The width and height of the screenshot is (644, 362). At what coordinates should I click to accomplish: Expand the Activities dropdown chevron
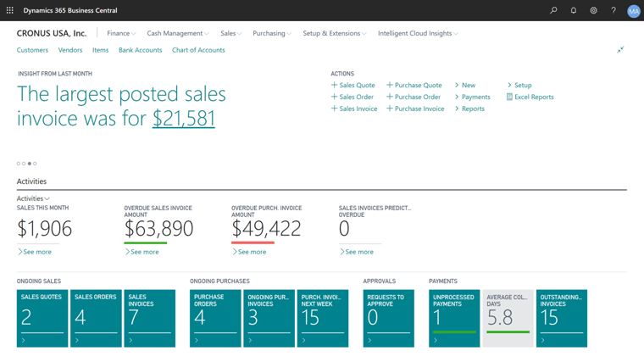(47, 198)
